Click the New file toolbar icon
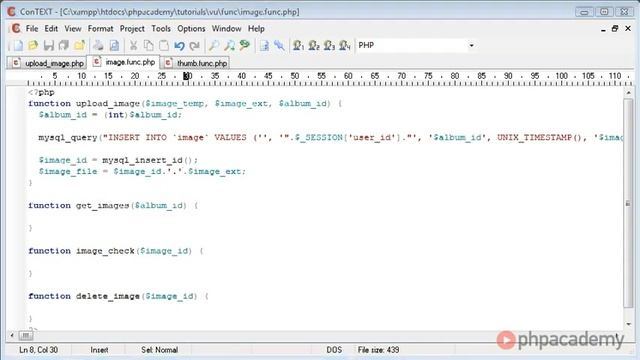The image size is (640, 360). click(18, 45)
